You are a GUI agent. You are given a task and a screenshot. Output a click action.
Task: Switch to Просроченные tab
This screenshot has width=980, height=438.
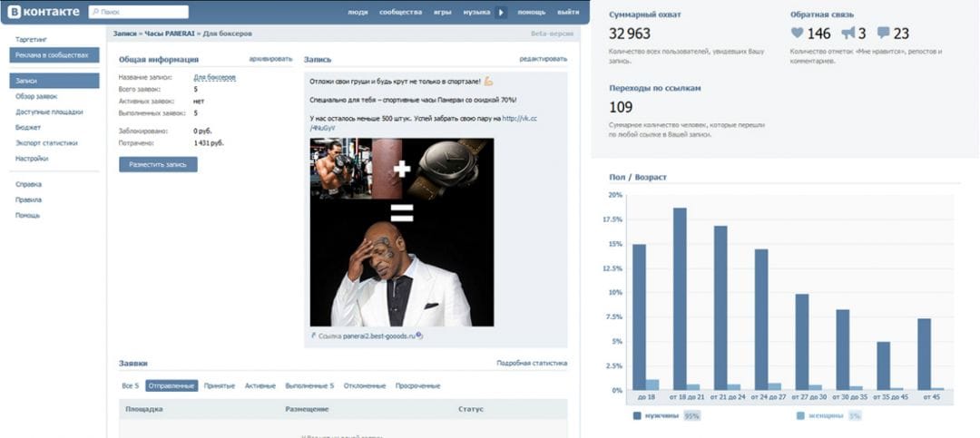click(x=418, y=386)
